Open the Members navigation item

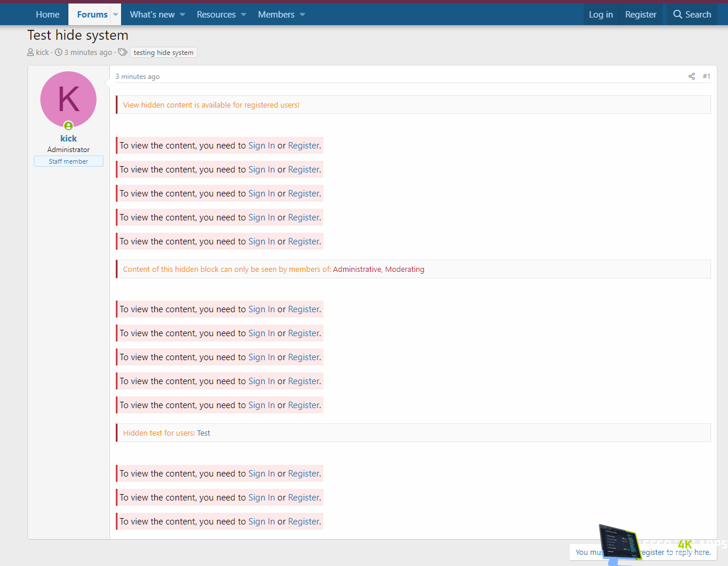[276, 15]
